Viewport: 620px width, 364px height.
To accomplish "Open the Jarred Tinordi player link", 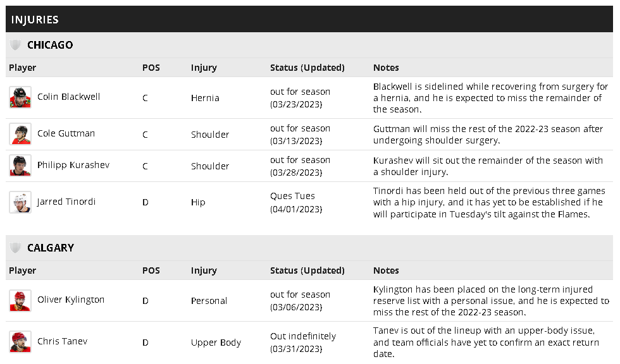I will point(66,202).
